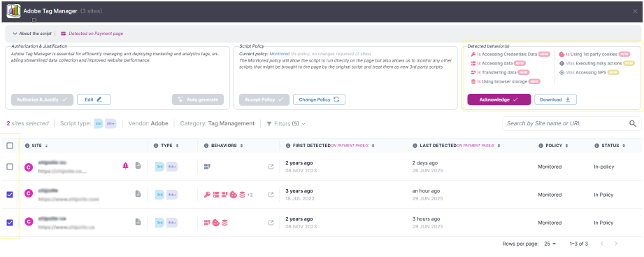
Task: Click the Is Accessing Credentials Data behavior
Action: (510, 54)
